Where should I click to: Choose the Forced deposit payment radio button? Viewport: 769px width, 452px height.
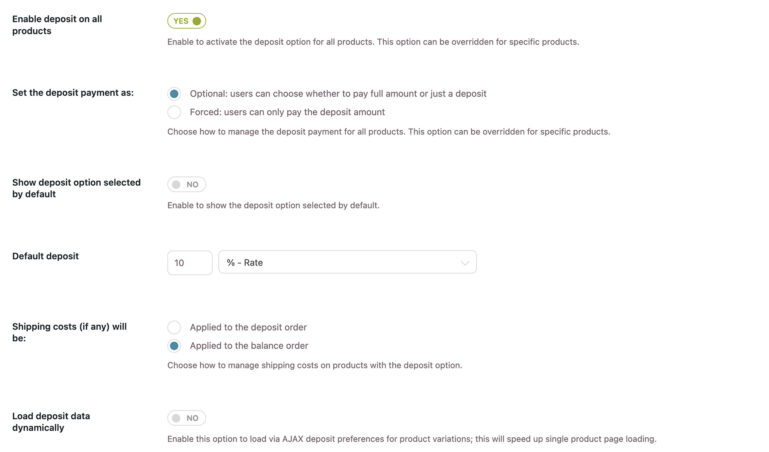(174, 112)
